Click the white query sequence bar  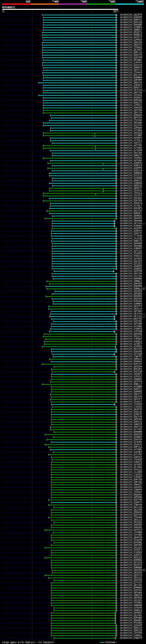pyautogui.click(x=60, y=10)
